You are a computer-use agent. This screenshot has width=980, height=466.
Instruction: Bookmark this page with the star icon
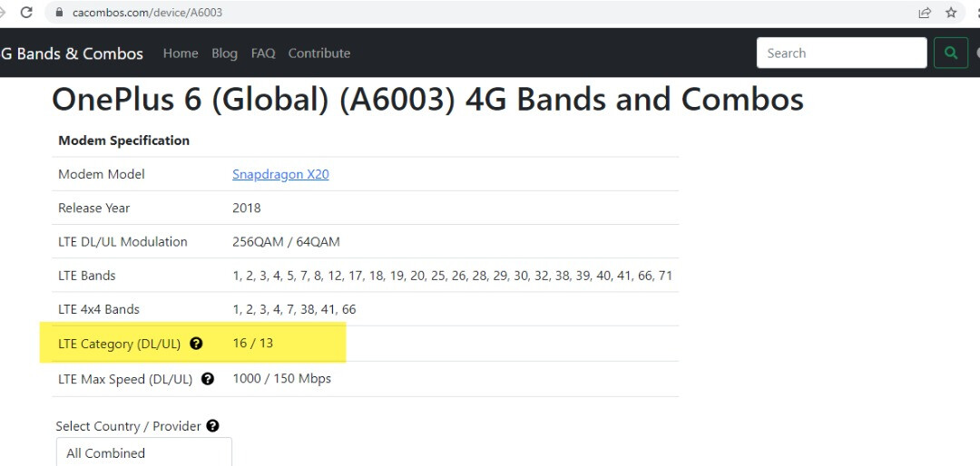pos(951,13)
